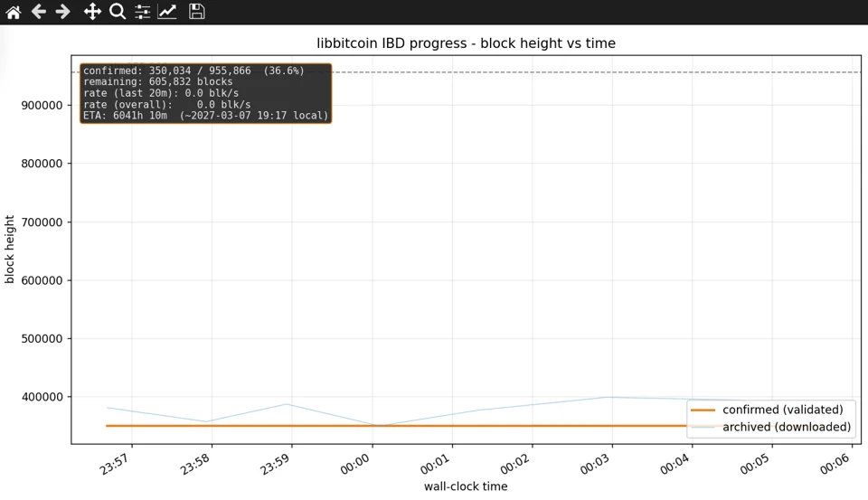Click the 00:00 x-axis tick label

point(354,464)
